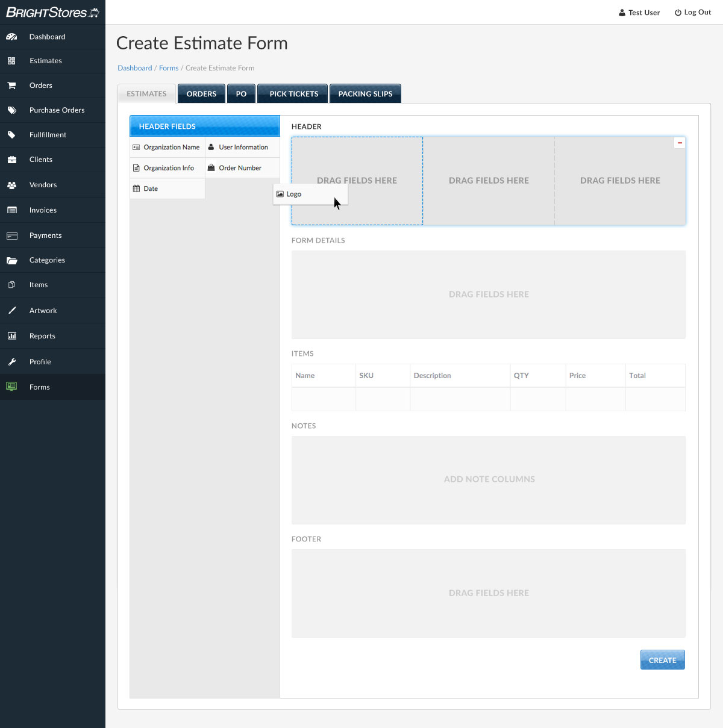The height and width of the screenshot is (728, 723).
Task: Open the Pick Tickets tab
Action: pyautogui.click(x=293, y=94)
